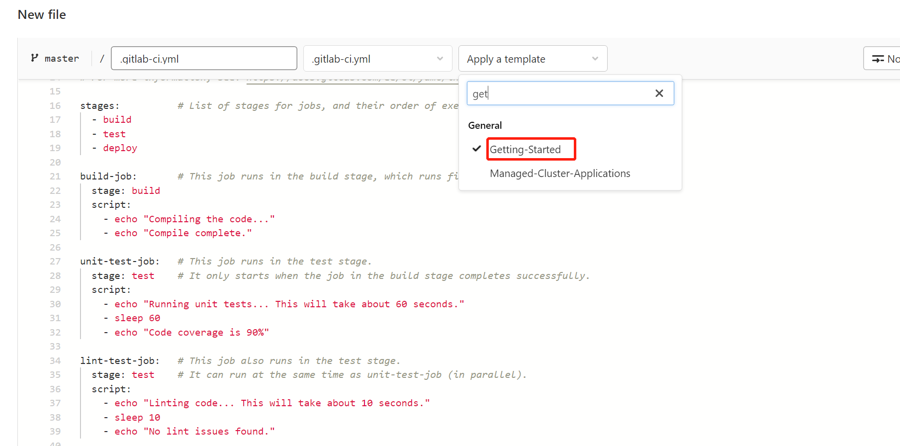
Task: Clear the template search with the X icon
Action: tap(659, 93)
